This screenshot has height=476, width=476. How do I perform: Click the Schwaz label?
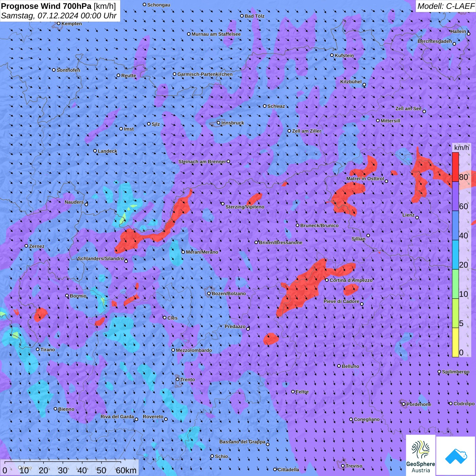pos(276,106)
